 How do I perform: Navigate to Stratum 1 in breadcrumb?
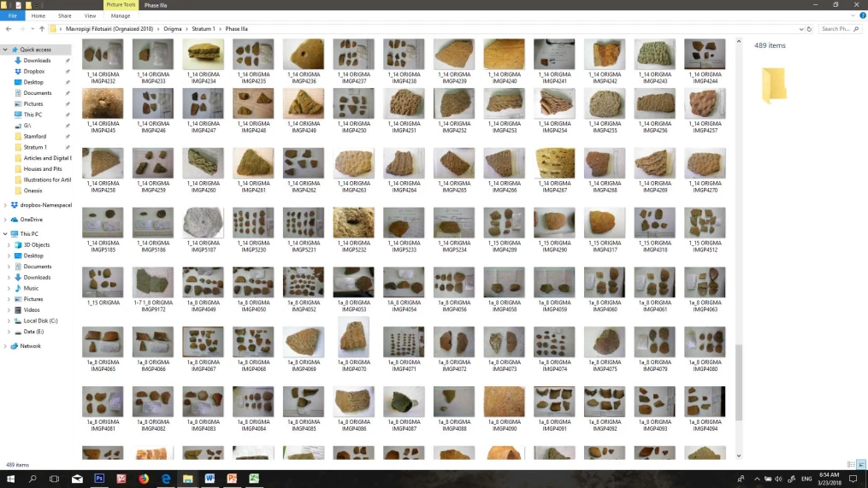coord(204,29)
